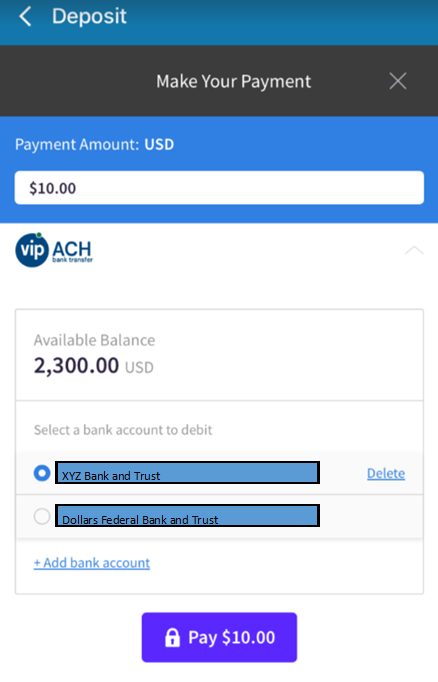The image size is (438, 682).
Task: Select the Dollars Federal Bank radio button
Action: tap(42, 516)
